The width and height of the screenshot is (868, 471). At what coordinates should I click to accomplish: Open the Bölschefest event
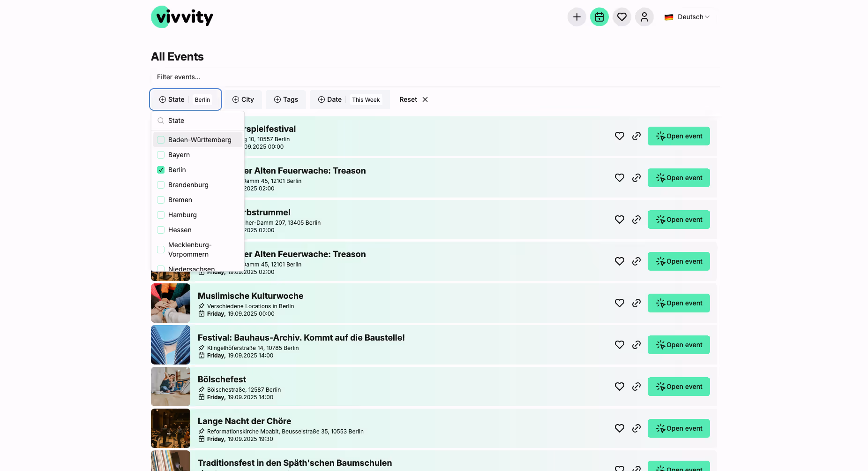click(x=679, y=387)
